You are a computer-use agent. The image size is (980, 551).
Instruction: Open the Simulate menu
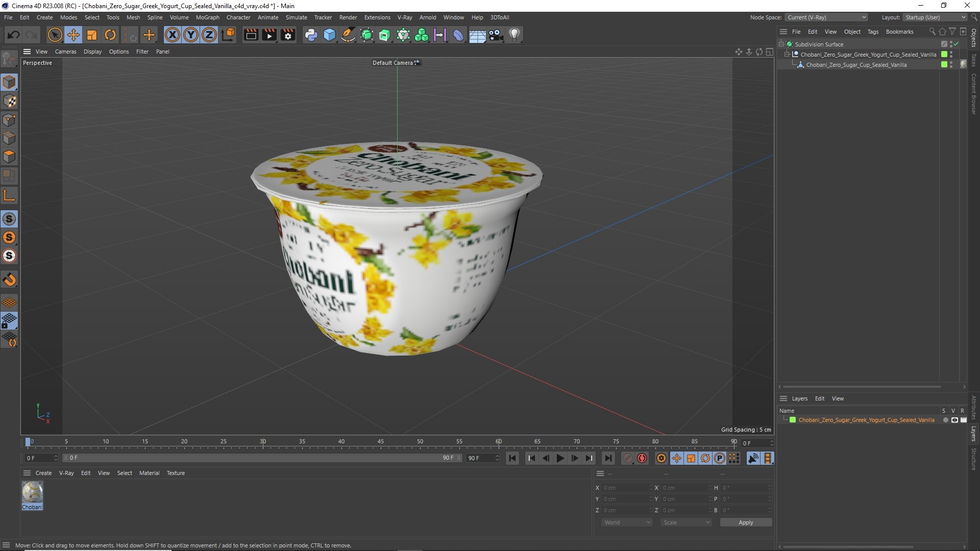coord(296,17)
